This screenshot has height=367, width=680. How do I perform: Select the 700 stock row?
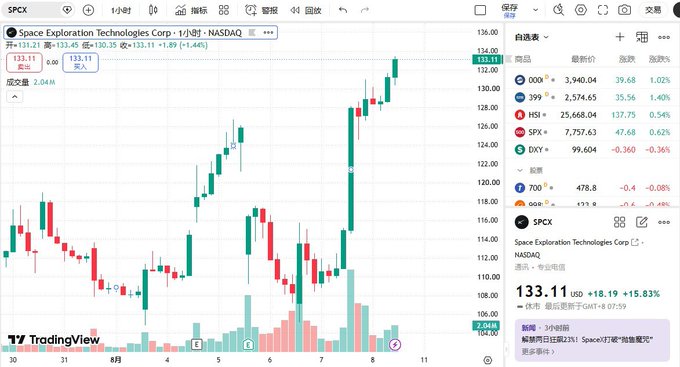click(592, 188)
